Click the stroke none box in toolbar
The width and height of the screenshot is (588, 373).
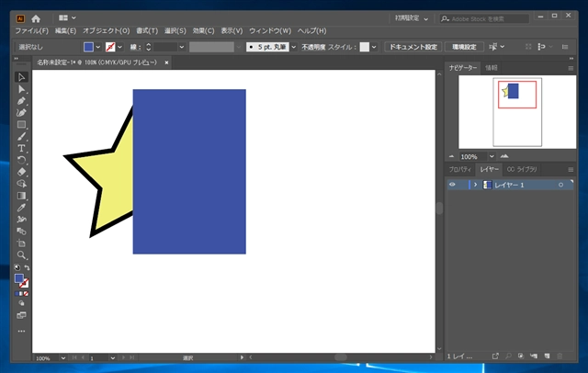[25, 283]
